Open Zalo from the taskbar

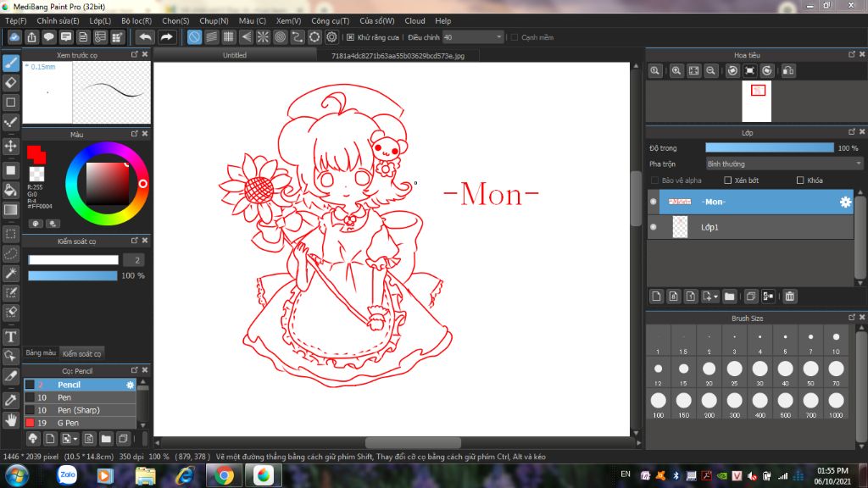tap(68, 475)
